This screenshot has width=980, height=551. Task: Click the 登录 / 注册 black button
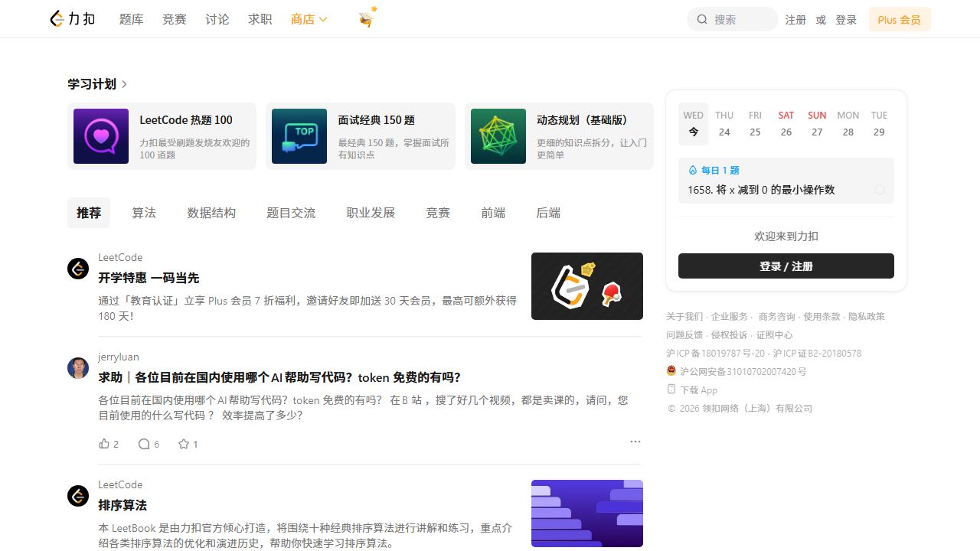pos(786,266)
